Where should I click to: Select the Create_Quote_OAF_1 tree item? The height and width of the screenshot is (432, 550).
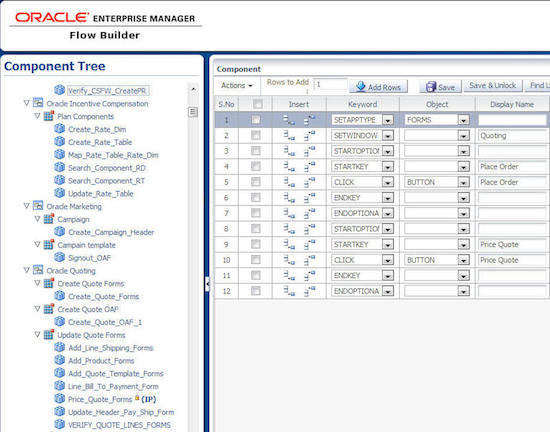(x=105, y=322)
